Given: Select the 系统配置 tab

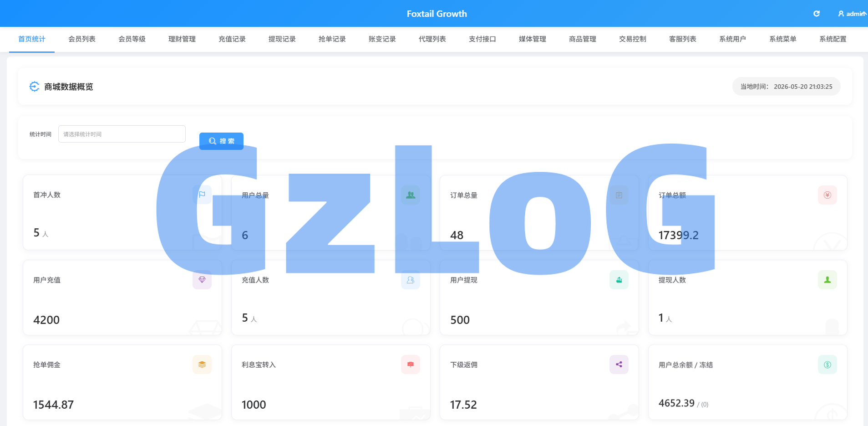Looking at the screenshot, I should tap(833, 39).
